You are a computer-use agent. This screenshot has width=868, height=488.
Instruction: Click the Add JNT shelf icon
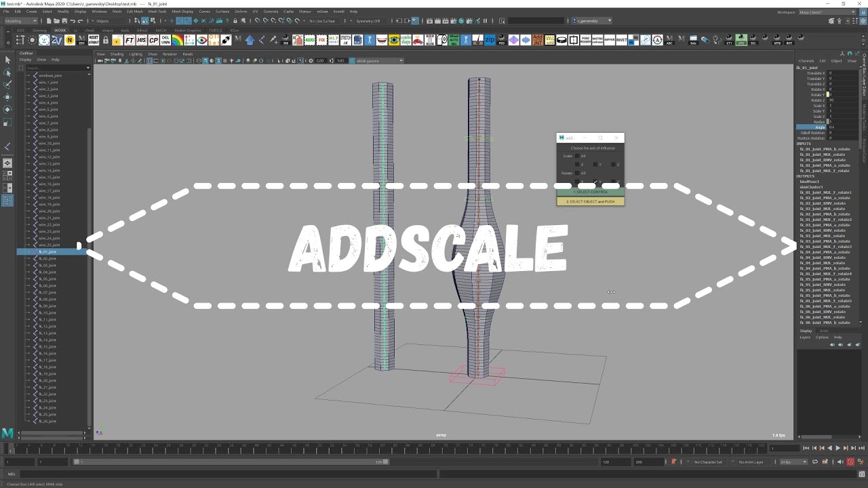coord(537,40)
